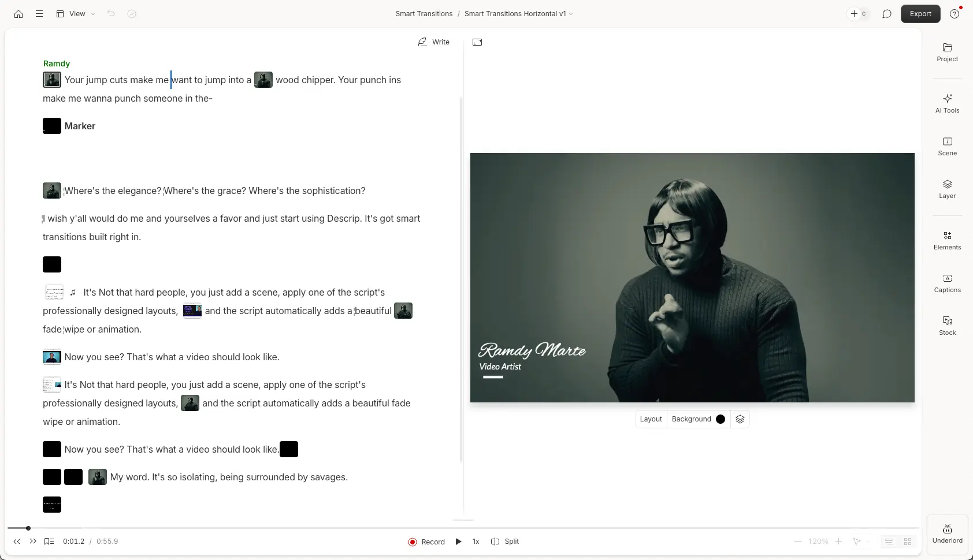Click the layers stack icon below preview
Viewport: 973px width, 560px height.
coord(740,419)
